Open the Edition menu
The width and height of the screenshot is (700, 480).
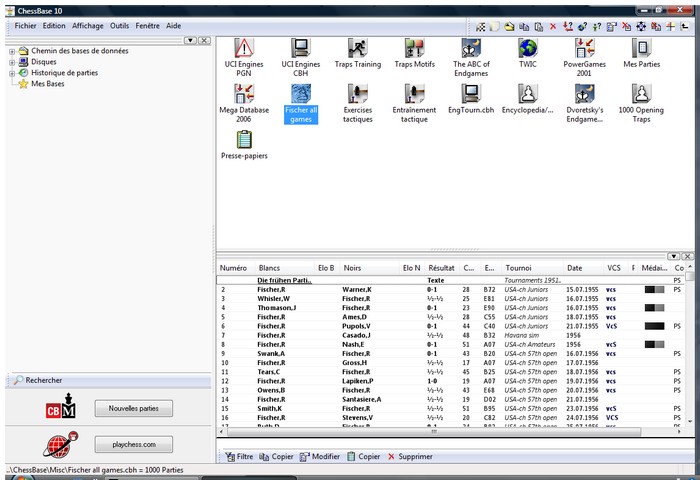54,26
